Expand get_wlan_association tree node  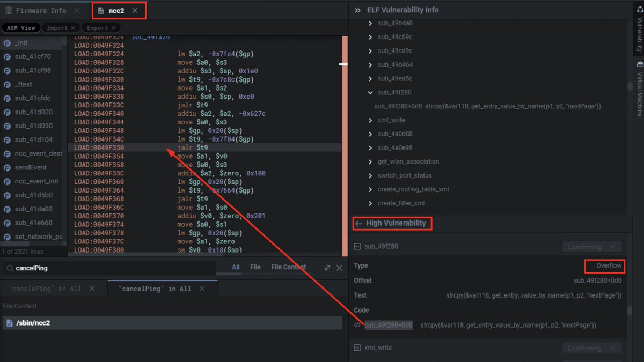pos(370,161)
